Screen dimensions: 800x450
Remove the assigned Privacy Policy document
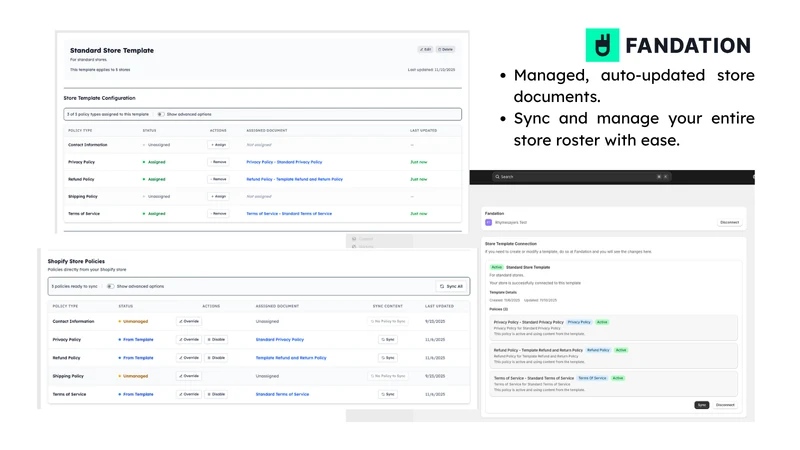pyautogui.click(x=218, y=162)
